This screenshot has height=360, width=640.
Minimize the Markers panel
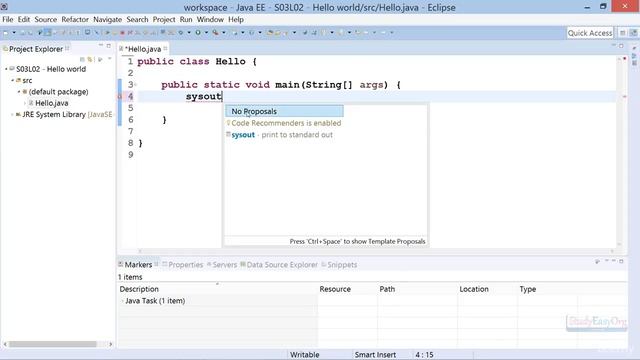(x=613, y=260)
